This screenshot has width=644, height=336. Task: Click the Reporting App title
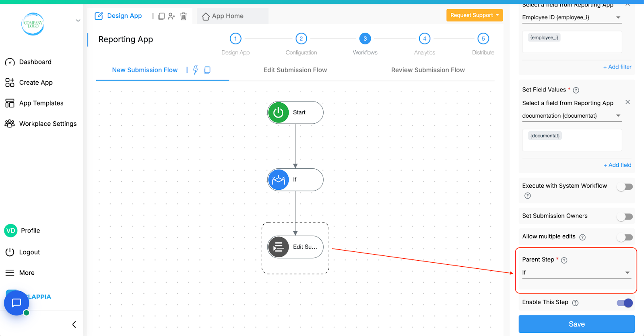[x=126, y=39]
